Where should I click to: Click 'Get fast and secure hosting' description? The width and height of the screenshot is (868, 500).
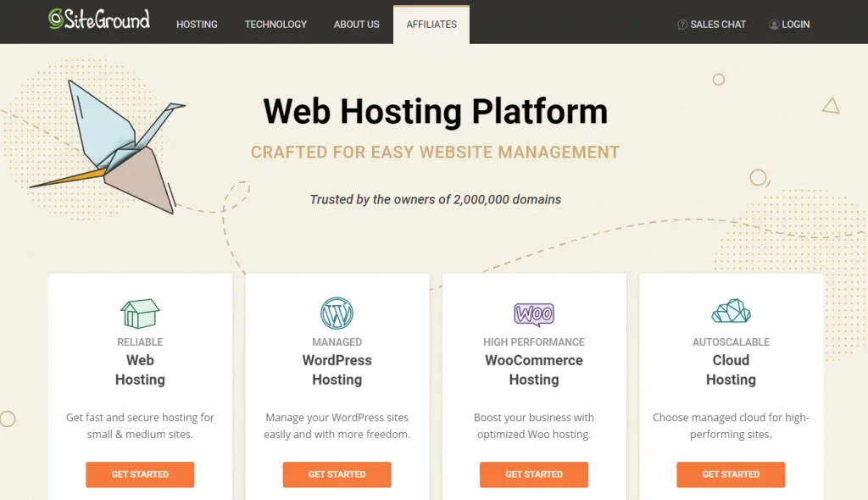pyautogui.click(x=140, y=425)
